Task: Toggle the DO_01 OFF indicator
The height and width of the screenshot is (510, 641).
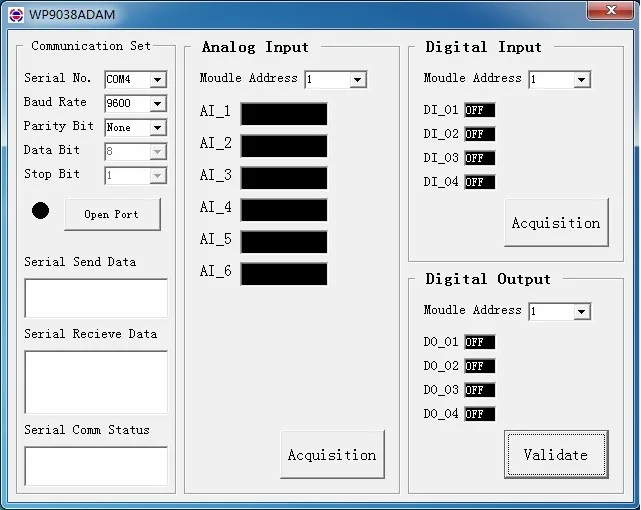Action: coord(480,342)
